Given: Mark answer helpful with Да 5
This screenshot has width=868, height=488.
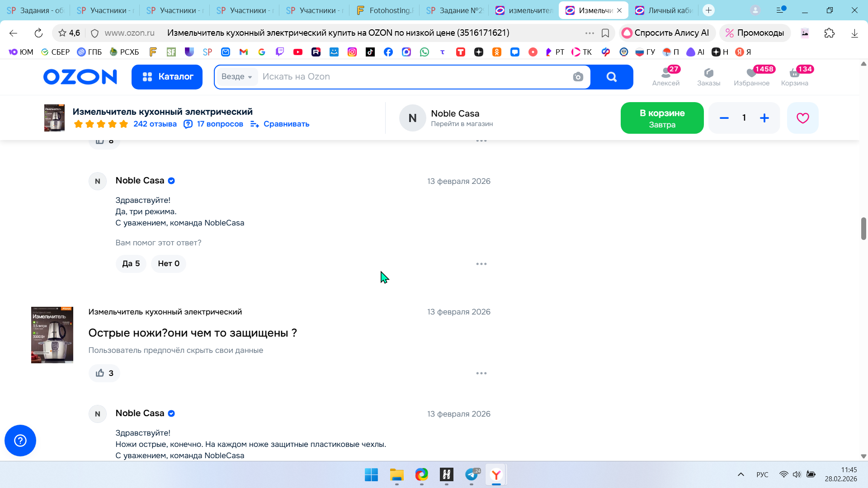Looking at the screenshot, I should tap(131, 263).
